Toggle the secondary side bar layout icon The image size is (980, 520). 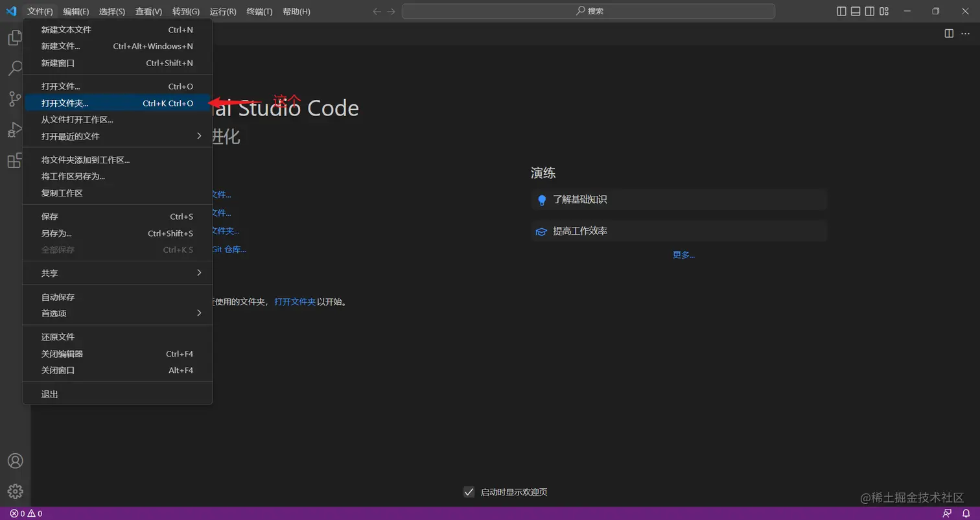pyautogui.click(x=870, y=11)
